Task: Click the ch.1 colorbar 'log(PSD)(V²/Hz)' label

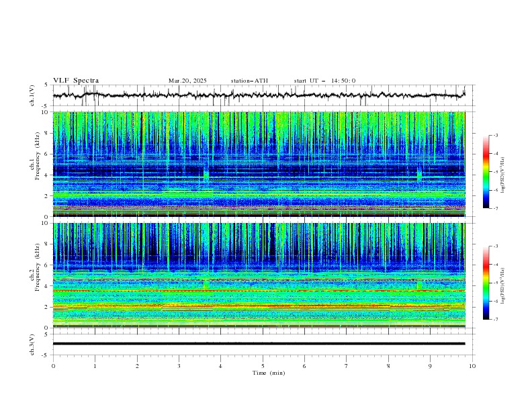Action: [x=503, y=175]
